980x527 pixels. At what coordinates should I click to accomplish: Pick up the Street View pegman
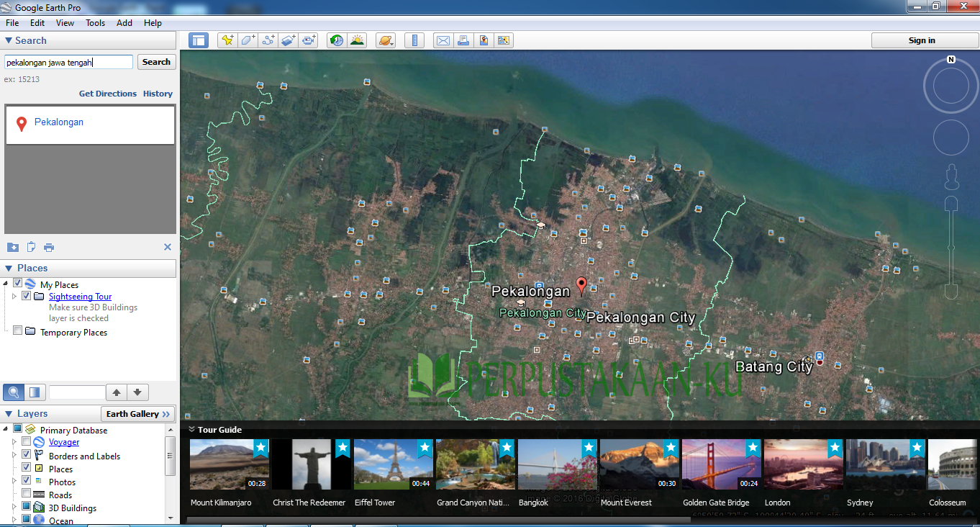point(951,177)
